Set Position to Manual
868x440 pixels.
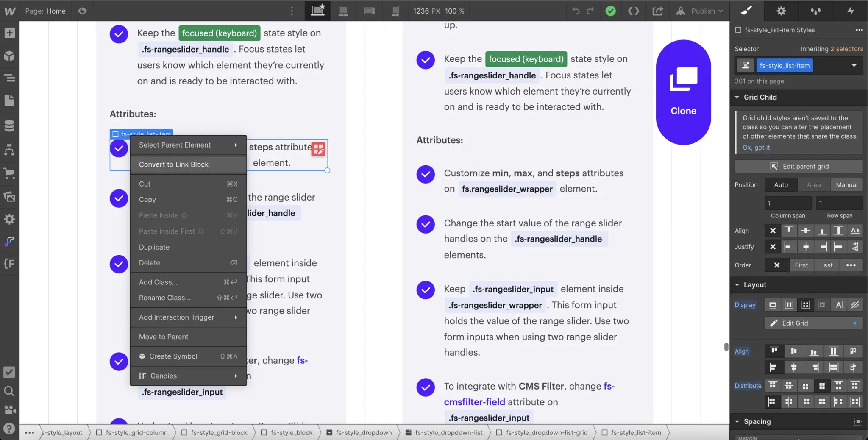[846, 185]
